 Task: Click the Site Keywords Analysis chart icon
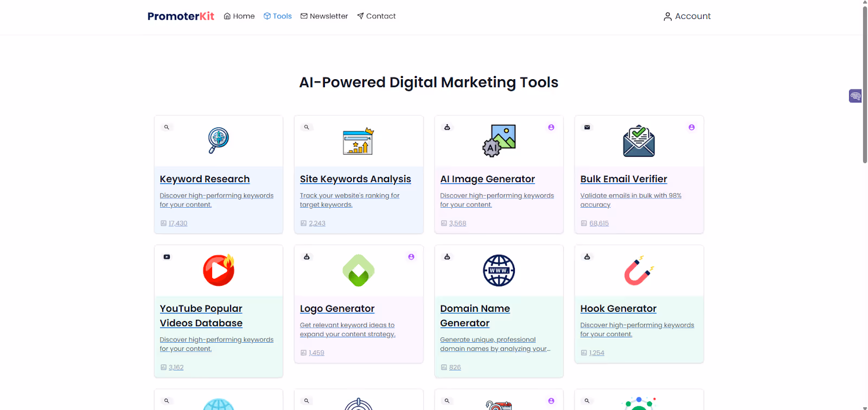pyautogui.click(x=359, y=141)
